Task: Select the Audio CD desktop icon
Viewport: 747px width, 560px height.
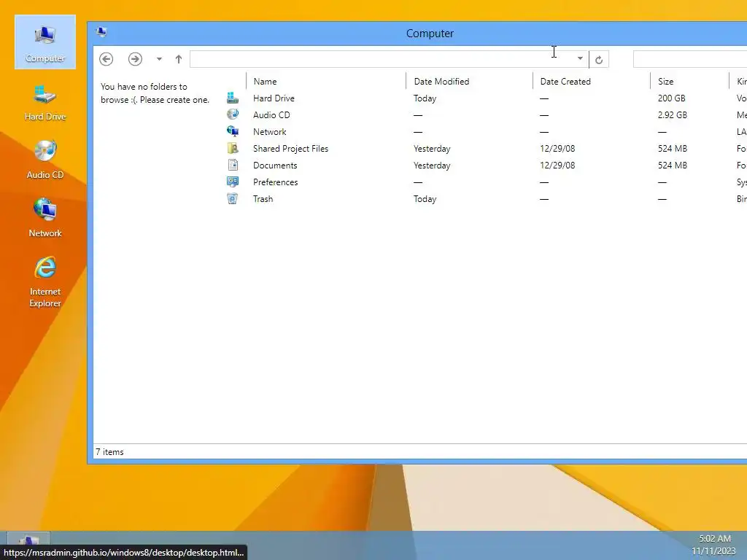Action: point(44,160)
